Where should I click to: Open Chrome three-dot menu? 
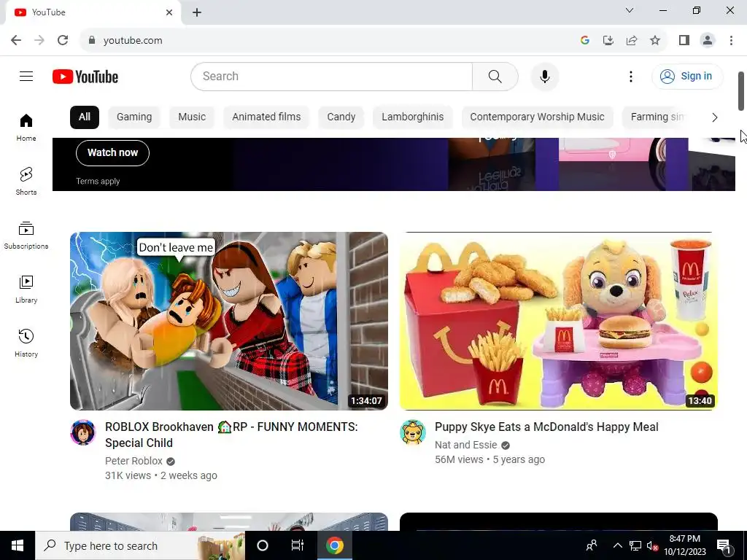click(731, 41)
